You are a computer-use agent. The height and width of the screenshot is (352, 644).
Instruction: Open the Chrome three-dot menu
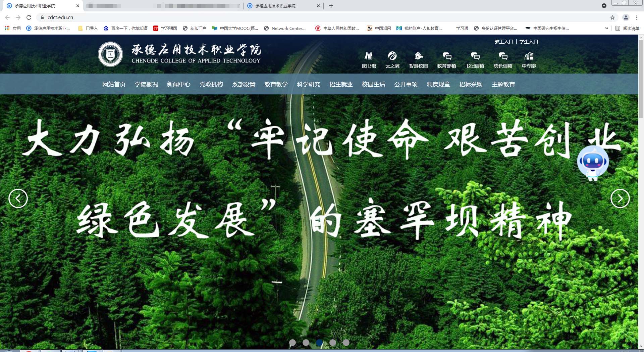coord(637,17)
